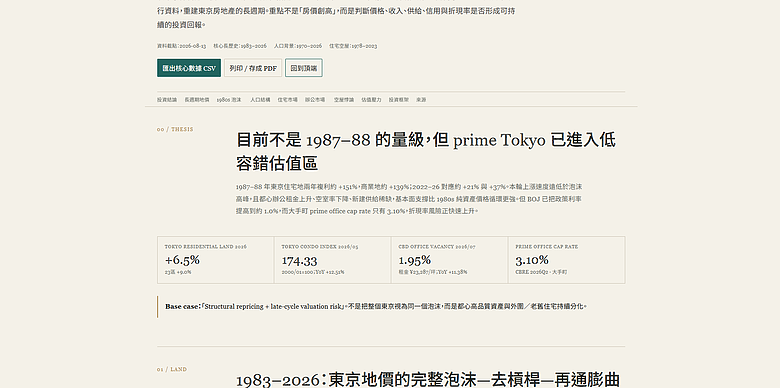The width and height of the screenshot is (780, 388).
Task: Click the 23區 +9.0% subtext
Action: coord(178,272)
